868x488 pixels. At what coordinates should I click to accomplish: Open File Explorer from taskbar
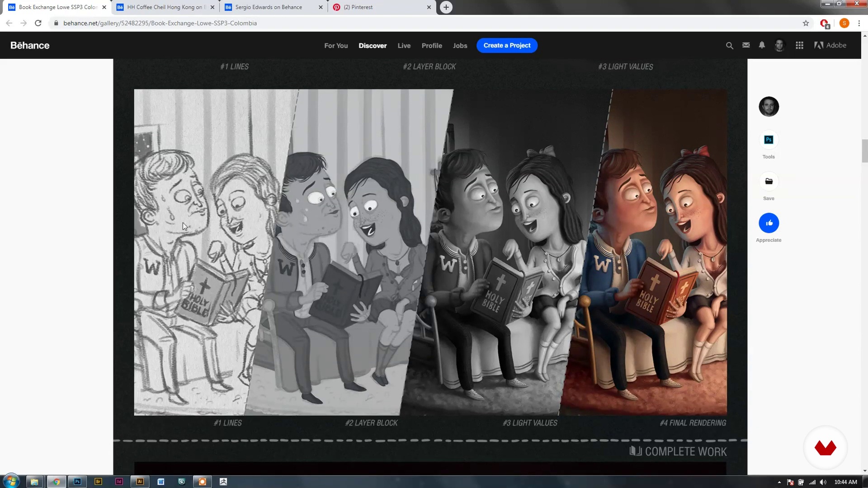34,482
